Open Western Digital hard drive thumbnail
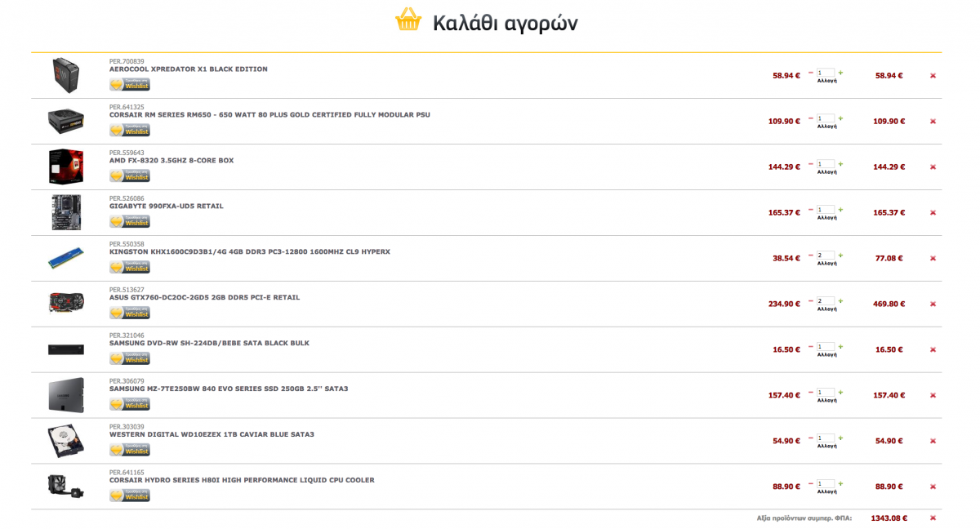This screenshot has height=529, width=980. click(66, 441)
